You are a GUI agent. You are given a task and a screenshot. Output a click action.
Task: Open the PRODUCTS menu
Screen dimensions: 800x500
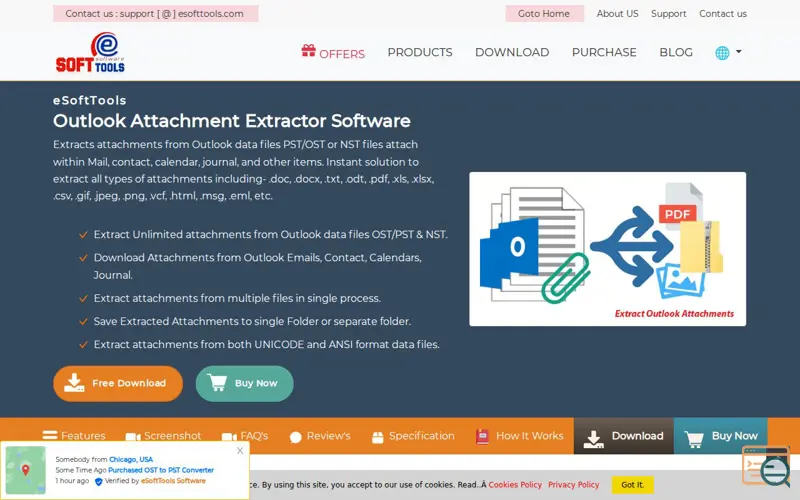(x=420, y=53)
